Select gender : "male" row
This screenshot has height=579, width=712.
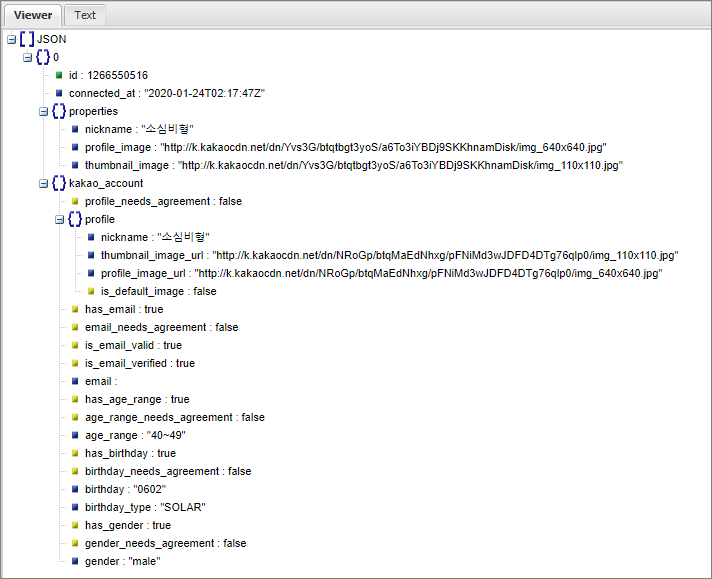tap(123, 562)
